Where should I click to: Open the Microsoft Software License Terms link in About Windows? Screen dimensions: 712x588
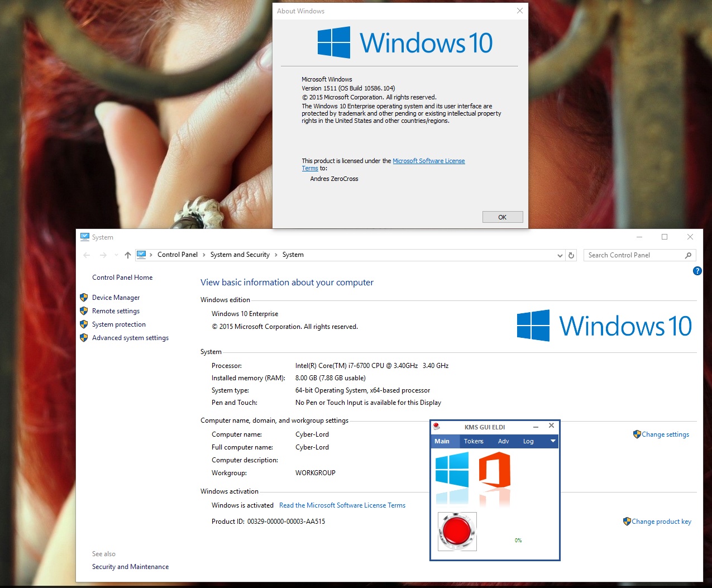click(428, 161)
